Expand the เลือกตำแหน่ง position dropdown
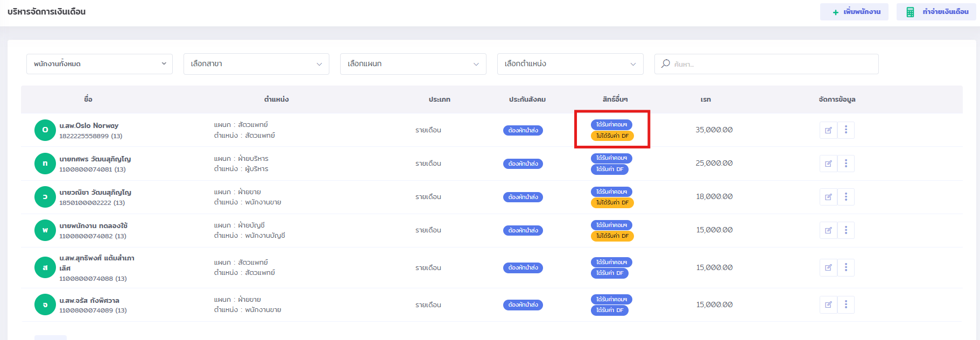This screenshot has width=980, height=340. (570, 64)
